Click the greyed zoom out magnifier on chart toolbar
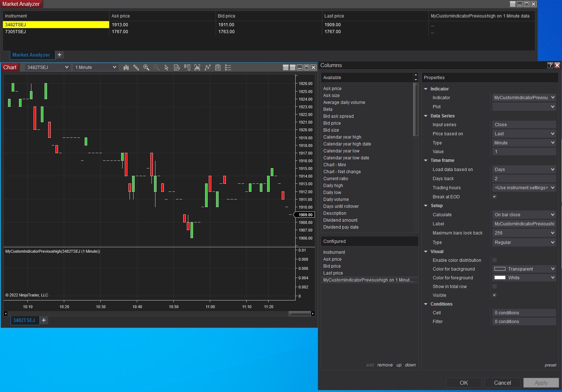 (x=157, y=67)
